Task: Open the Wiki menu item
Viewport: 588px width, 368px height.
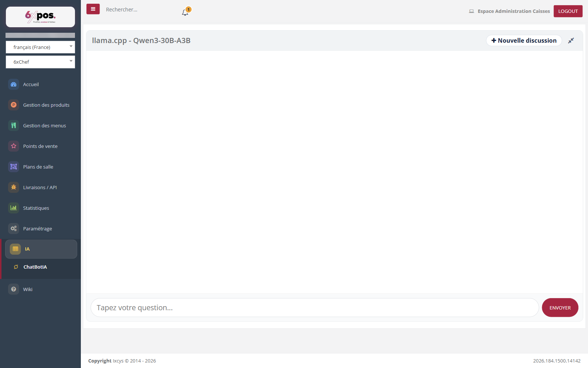Action: tap(40, 289)
